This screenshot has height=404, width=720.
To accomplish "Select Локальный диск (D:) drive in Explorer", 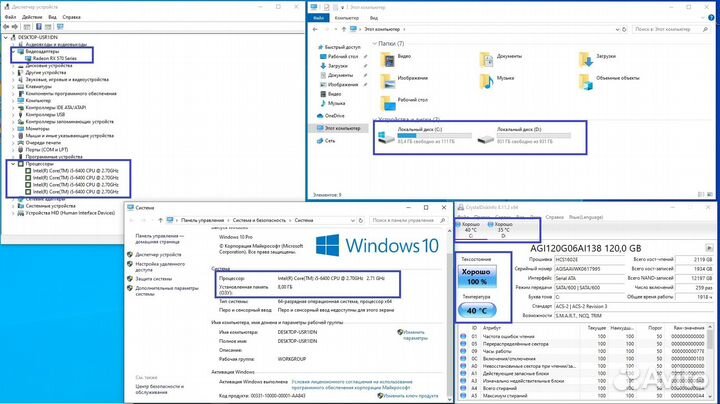I will click(x=524, y=135).
